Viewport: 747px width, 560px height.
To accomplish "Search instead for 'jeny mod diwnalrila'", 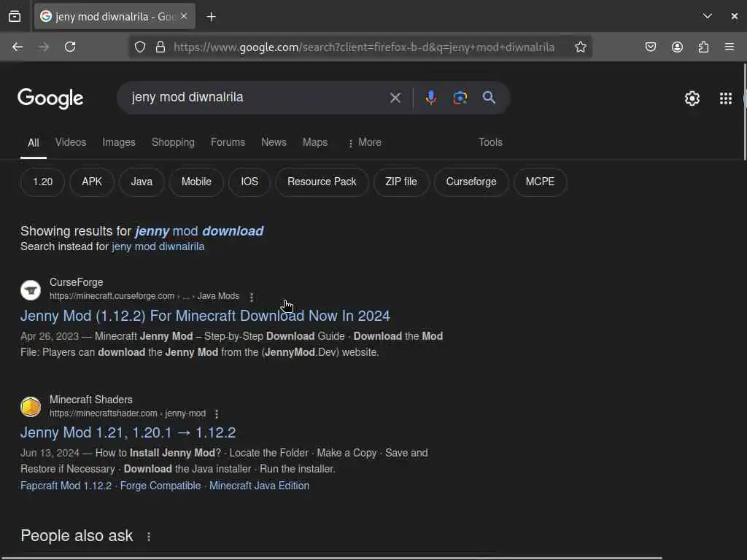I will pos(158,246).
